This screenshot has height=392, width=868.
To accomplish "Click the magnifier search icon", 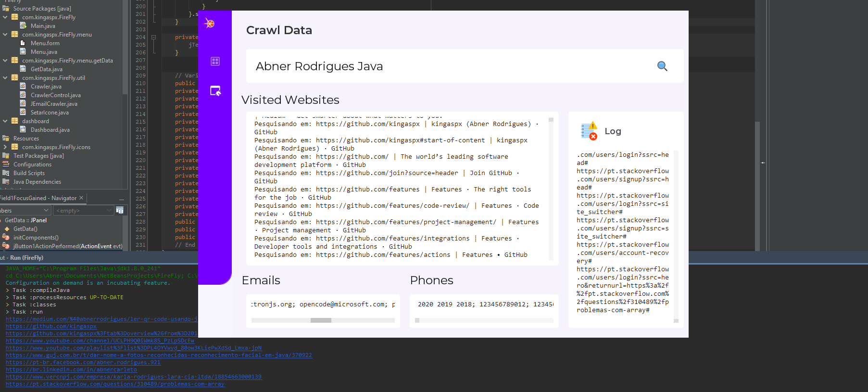I will [x=662, y=66].
